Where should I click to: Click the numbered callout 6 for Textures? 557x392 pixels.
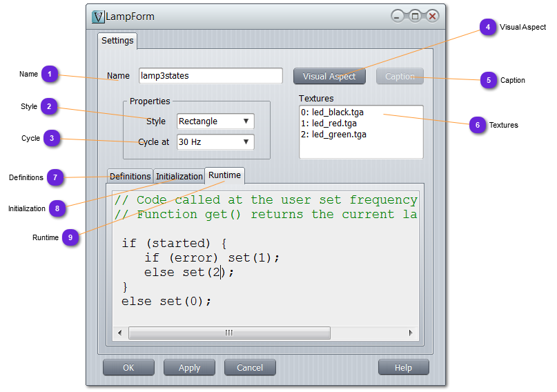[x=476, y=125]
